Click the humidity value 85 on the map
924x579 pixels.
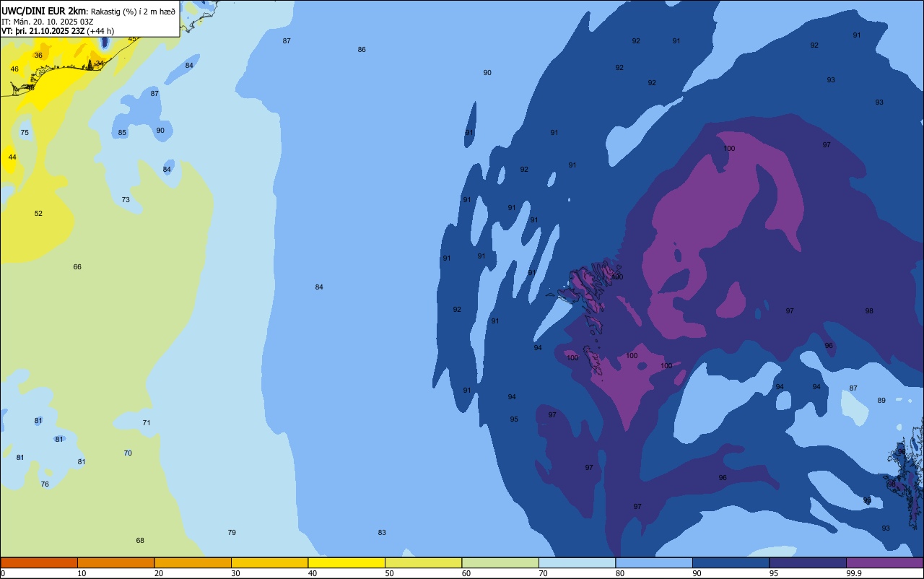click(122, 132)
